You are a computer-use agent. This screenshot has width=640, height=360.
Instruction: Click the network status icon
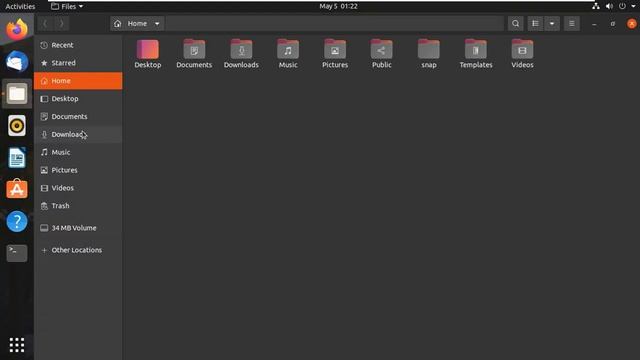596,6
